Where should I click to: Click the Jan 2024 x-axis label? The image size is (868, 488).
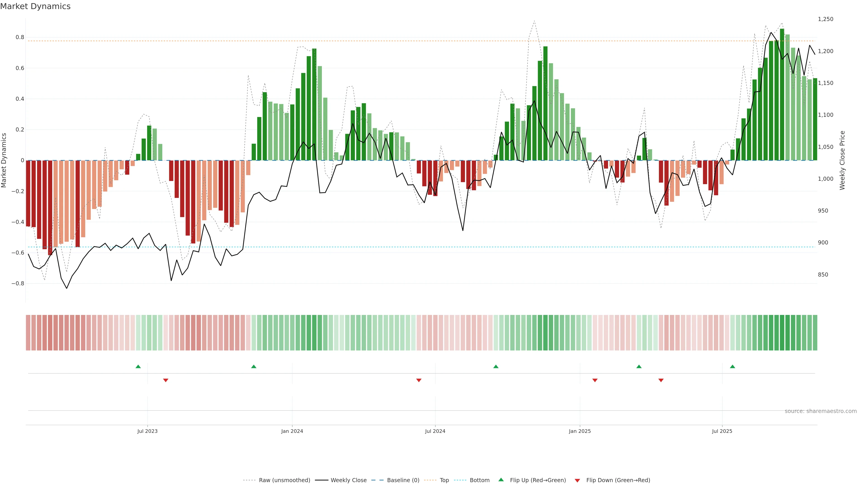coord(292,431)
